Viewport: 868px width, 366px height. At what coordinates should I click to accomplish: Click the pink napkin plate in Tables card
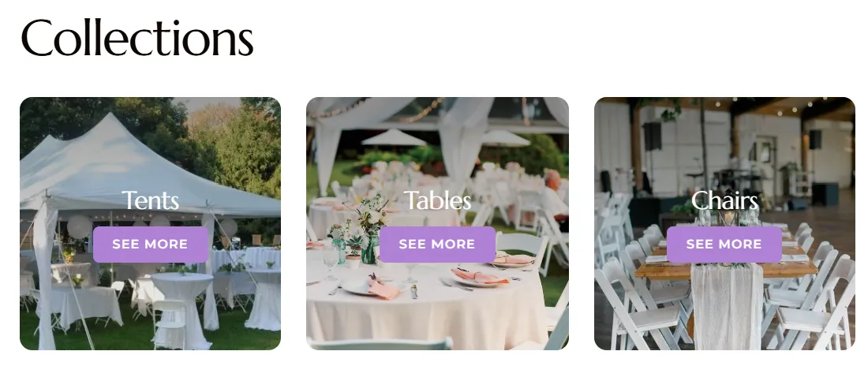(480, 277)
